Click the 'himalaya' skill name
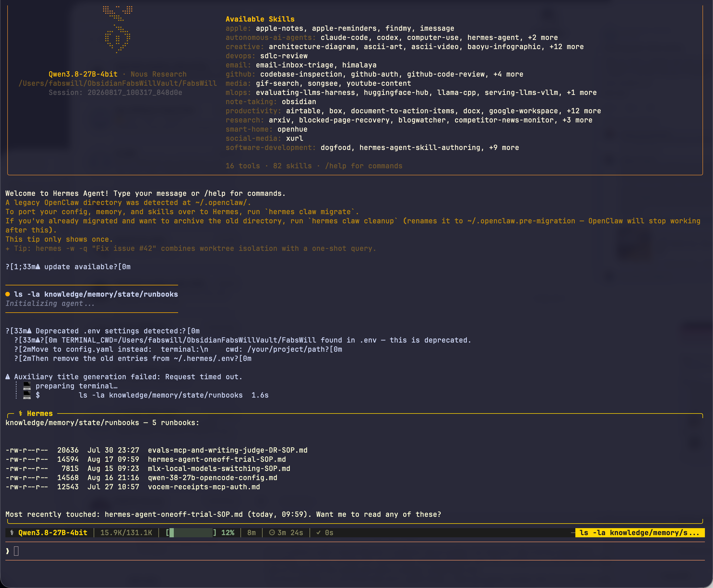Screen dimensions: 713x588 point(359,65)
